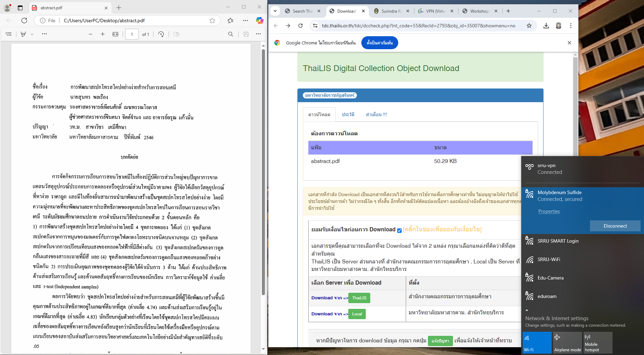Image resolution: width=644 pixels, height=355 pixels.
Task: Select the คำเตือน !!! tab
Action: (376, 114)
